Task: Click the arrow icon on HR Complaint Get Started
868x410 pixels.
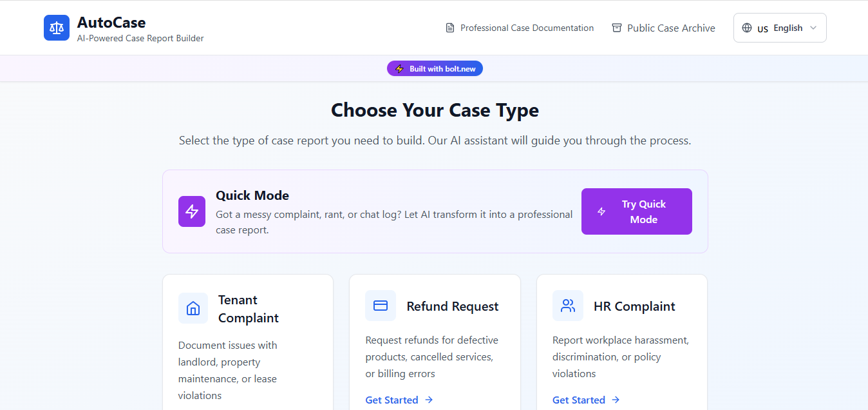Action: click(616, 400)
